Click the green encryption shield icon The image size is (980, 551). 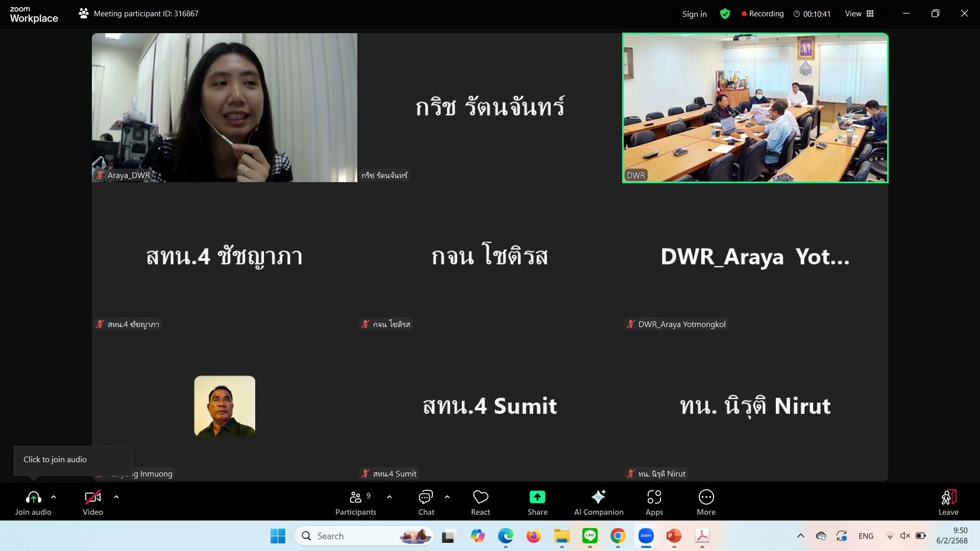[x=724, y=14]
